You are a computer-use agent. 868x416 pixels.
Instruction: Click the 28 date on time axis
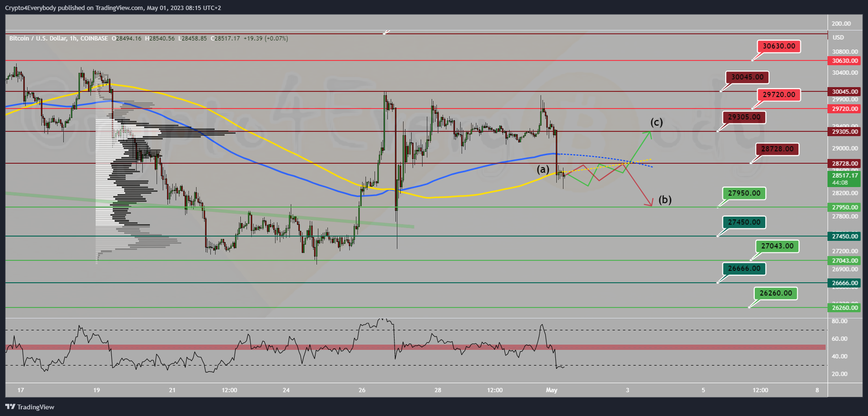[x=438, y=390]
